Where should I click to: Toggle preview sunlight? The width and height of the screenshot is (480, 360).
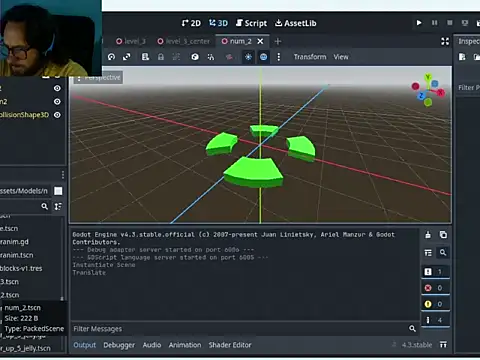(x=248, y=57)
